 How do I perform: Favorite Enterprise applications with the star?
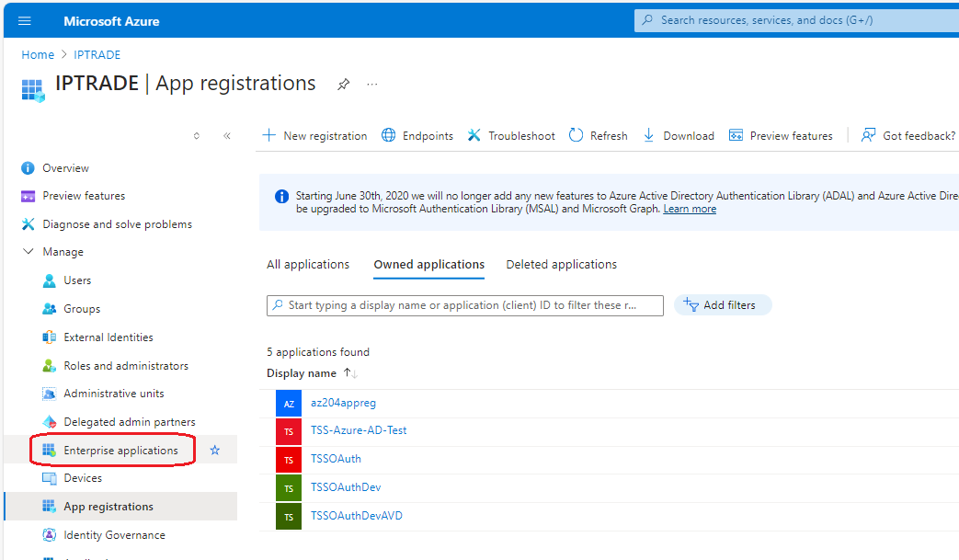214,451
